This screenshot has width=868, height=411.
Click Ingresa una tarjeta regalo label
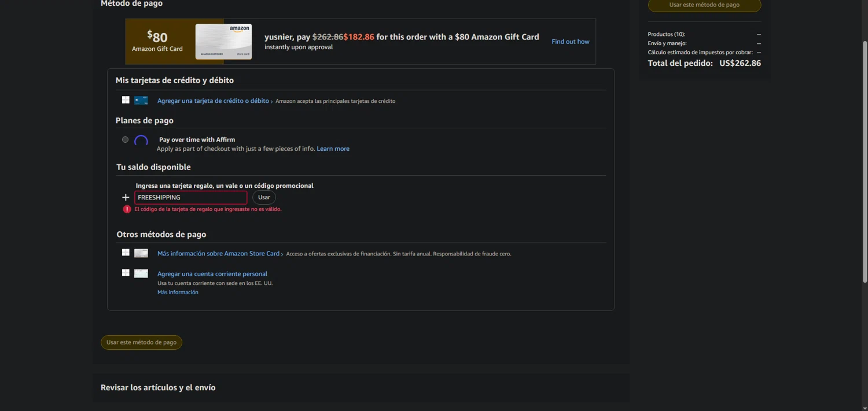pos(225,186)
